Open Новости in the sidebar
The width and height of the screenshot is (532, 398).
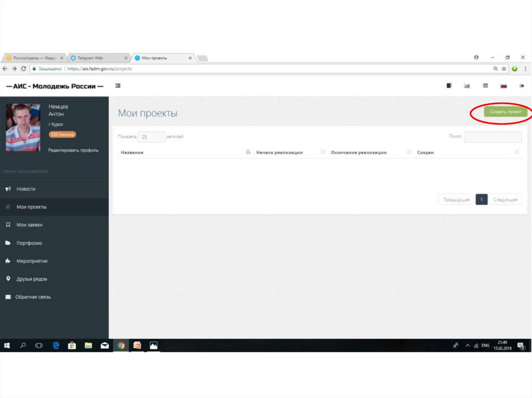click(54, 189)
